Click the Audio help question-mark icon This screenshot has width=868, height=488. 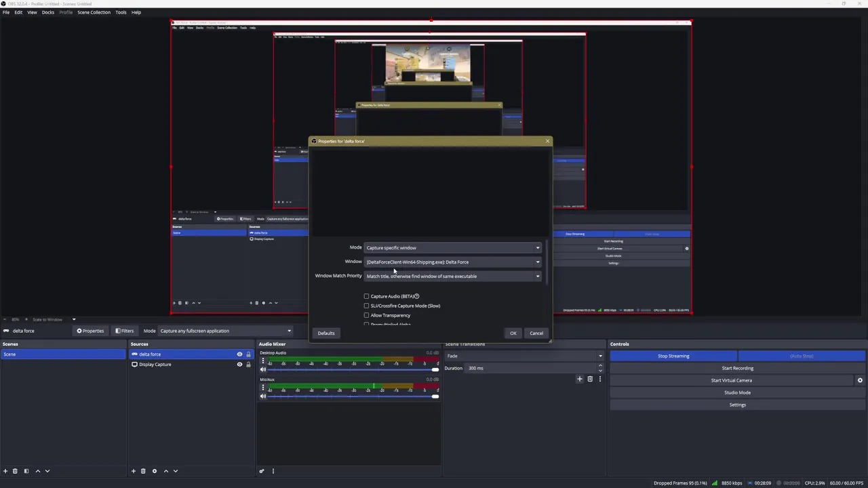(416, 296)
